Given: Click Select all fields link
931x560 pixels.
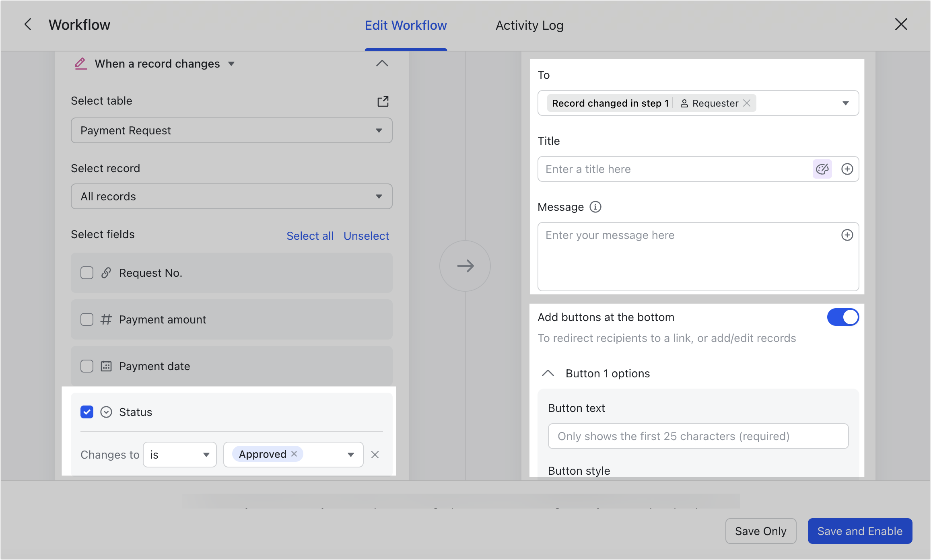Looking at the screenshot, I should 310,236.
